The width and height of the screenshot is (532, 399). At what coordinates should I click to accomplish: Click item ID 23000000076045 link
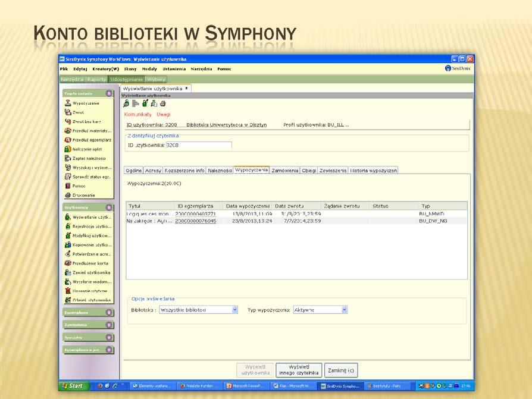click(x=195, y=221)
